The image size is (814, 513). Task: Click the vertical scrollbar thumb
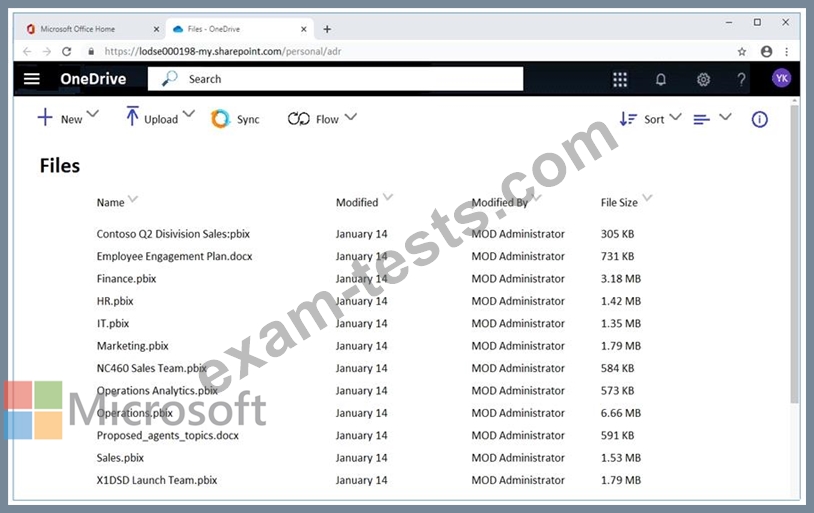coord(794,254)
